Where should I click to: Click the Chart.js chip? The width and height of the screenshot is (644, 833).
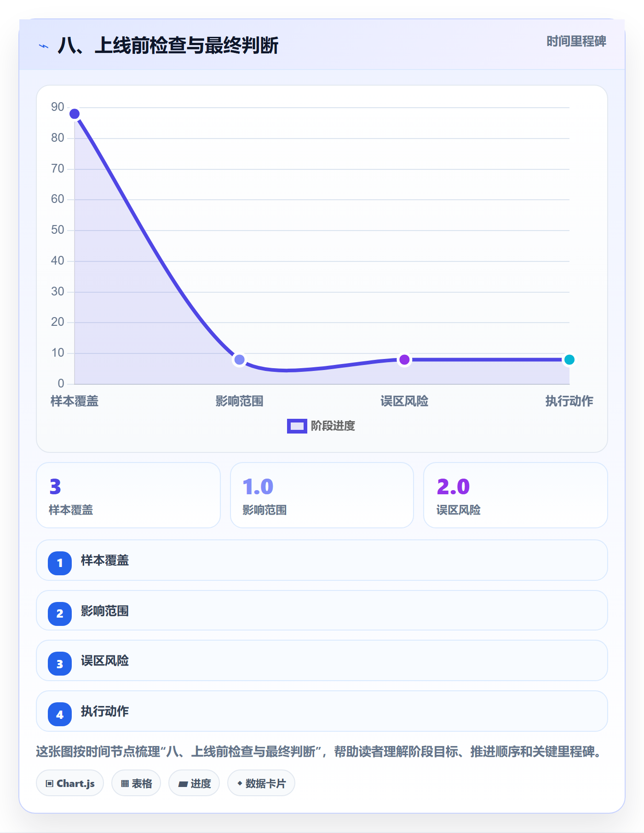(x=70, y=783)
